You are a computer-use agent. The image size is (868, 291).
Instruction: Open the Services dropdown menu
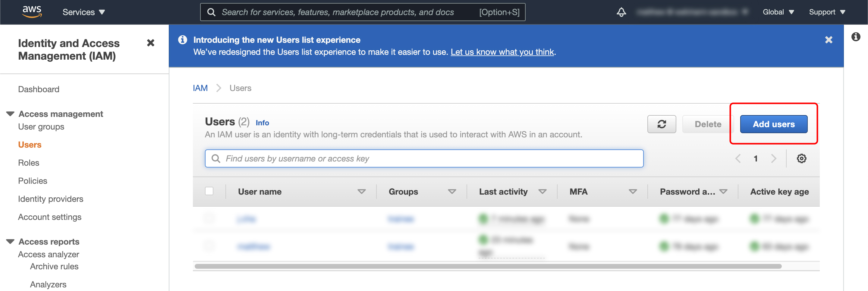coord(83,12)
